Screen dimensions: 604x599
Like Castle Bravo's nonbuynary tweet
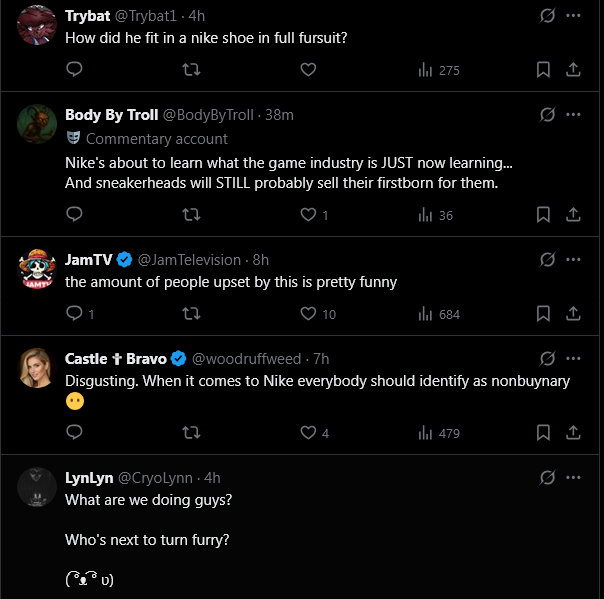(309, 433)
